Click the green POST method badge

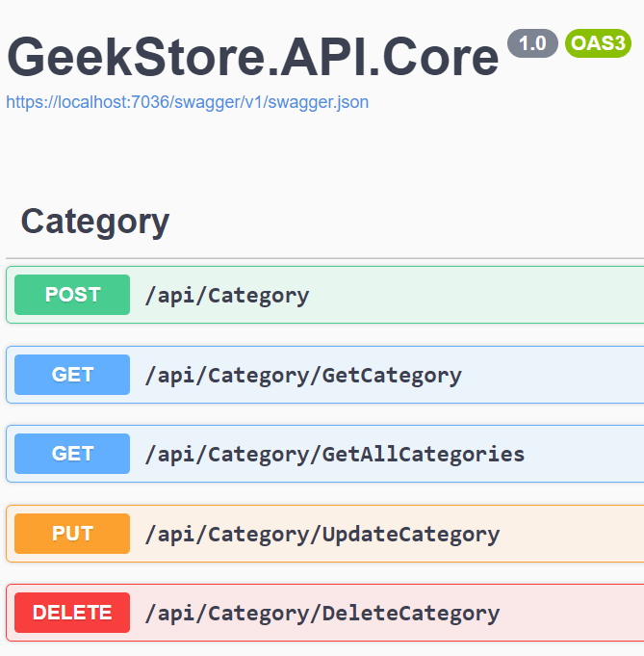[x=72, y=295]
